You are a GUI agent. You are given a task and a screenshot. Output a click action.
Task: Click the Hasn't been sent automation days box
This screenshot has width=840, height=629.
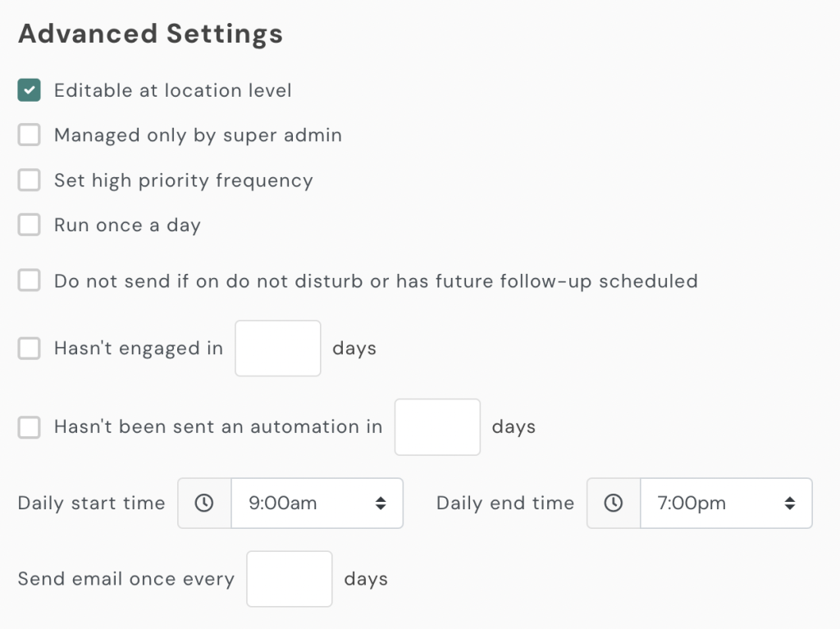(x=437, y=427)
